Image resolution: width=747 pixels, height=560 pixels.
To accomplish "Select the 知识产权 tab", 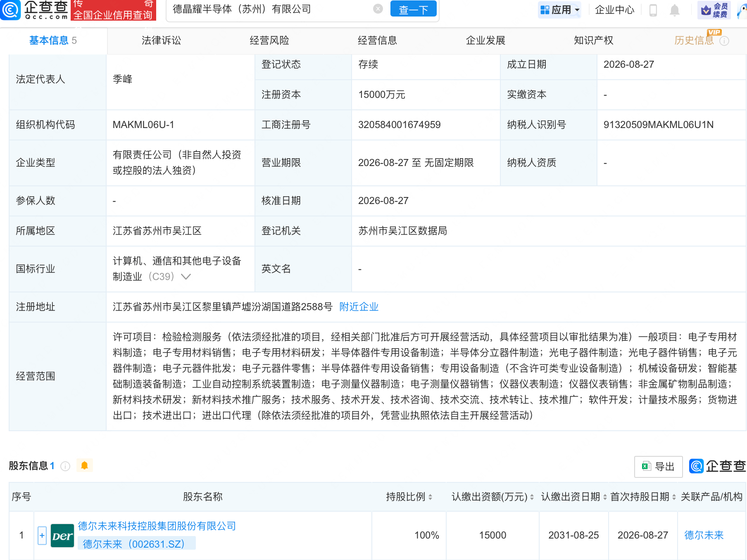I will click(593, 40).
